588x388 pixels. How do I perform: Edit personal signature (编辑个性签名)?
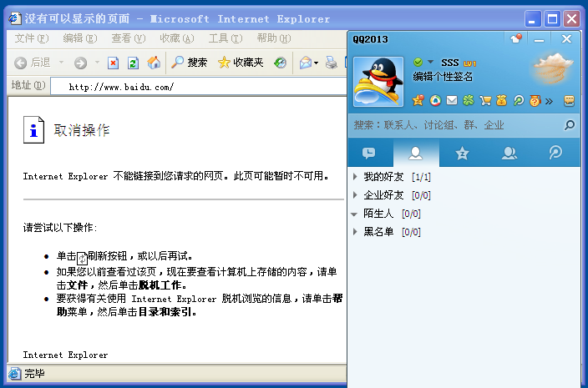tap(443, 77)
